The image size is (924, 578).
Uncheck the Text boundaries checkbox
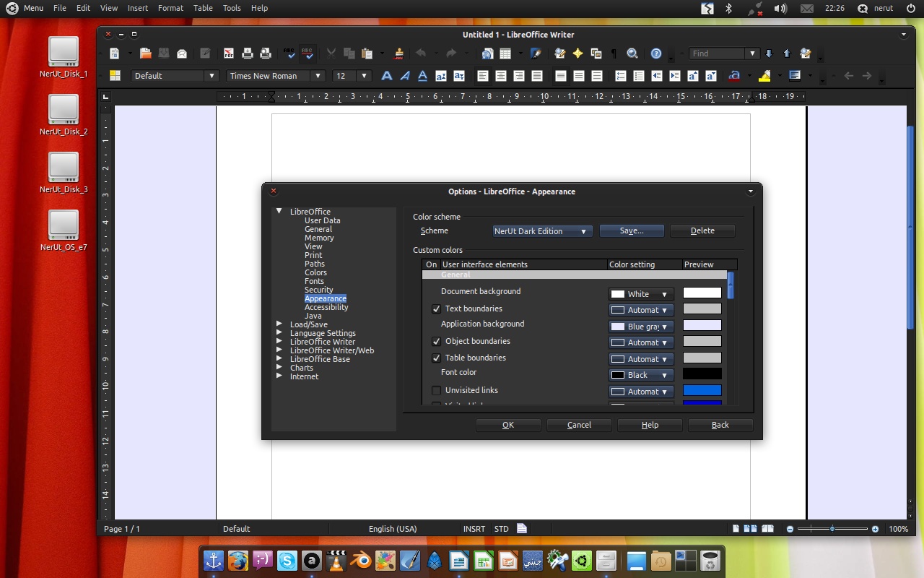(436, 309)
